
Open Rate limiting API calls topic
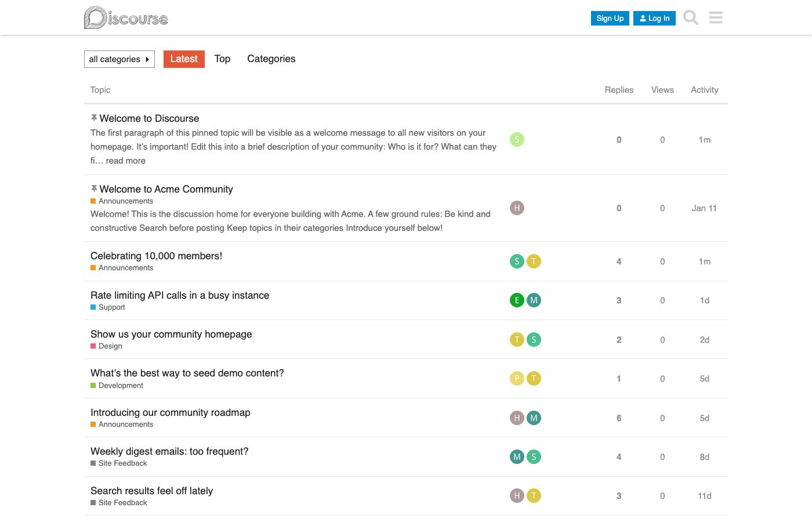(x=180, y=295)
